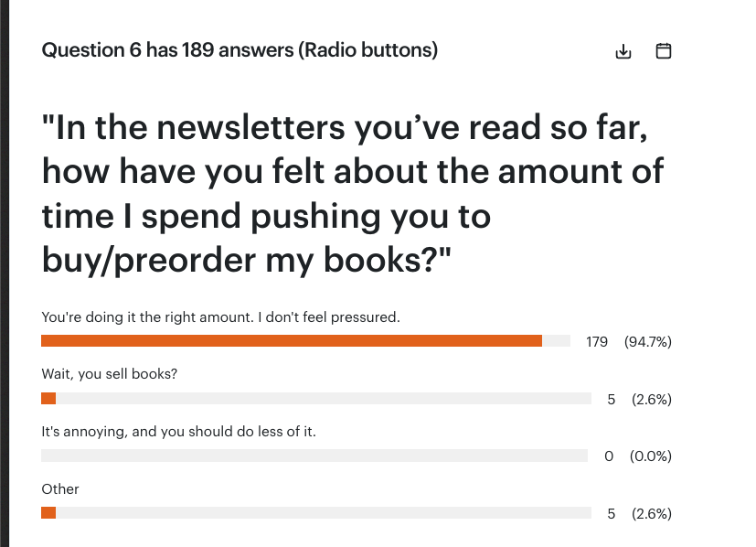Click the orange bar under 'Wait, you sell books?'

click(x=48, y=399)
